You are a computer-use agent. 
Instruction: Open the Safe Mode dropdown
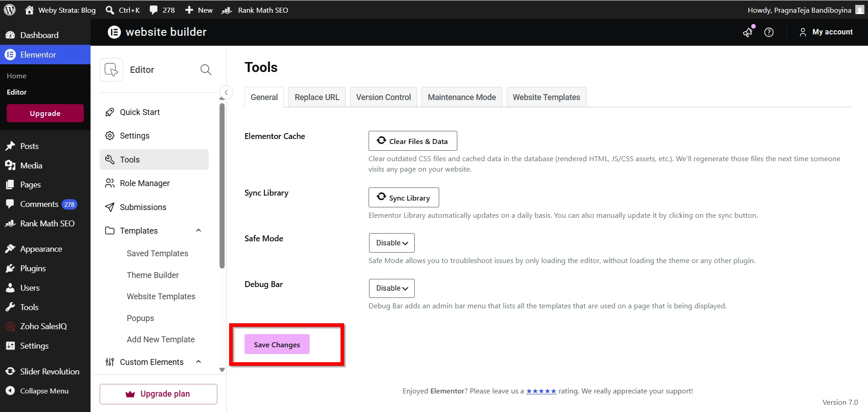[x=392, y=243]
